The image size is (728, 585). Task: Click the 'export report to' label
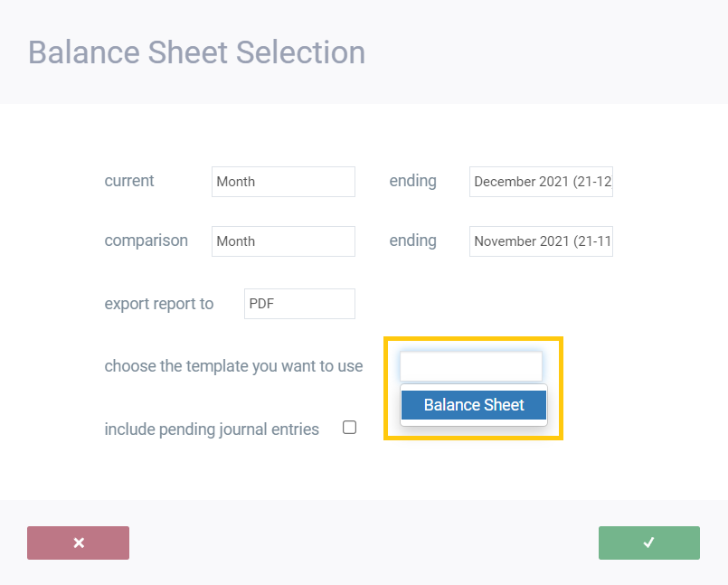point(159,304)
